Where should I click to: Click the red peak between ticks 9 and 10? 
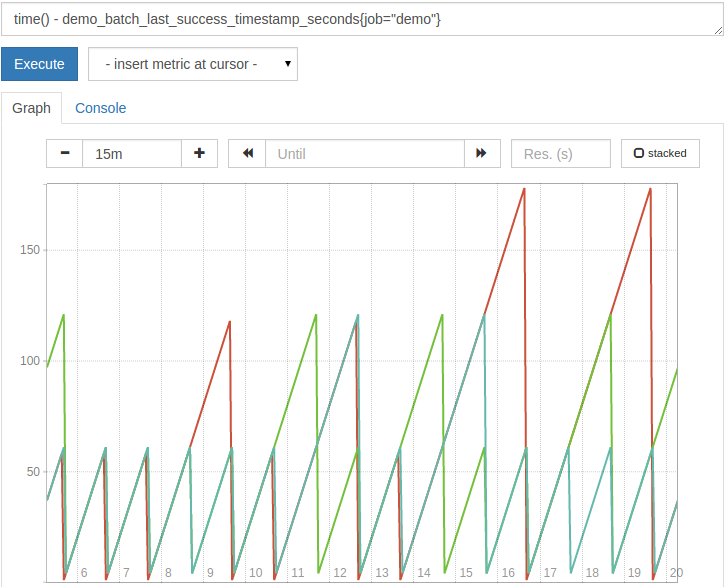229,322
